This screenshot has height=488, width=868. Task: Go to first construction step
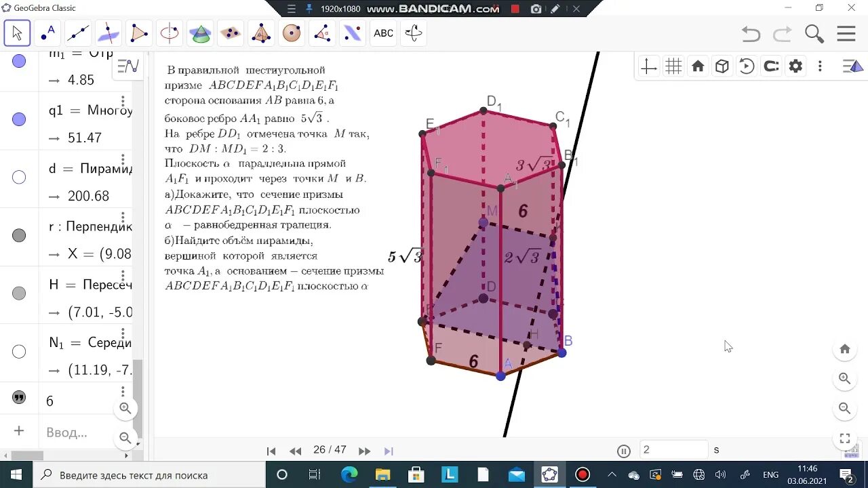[271, 451]
